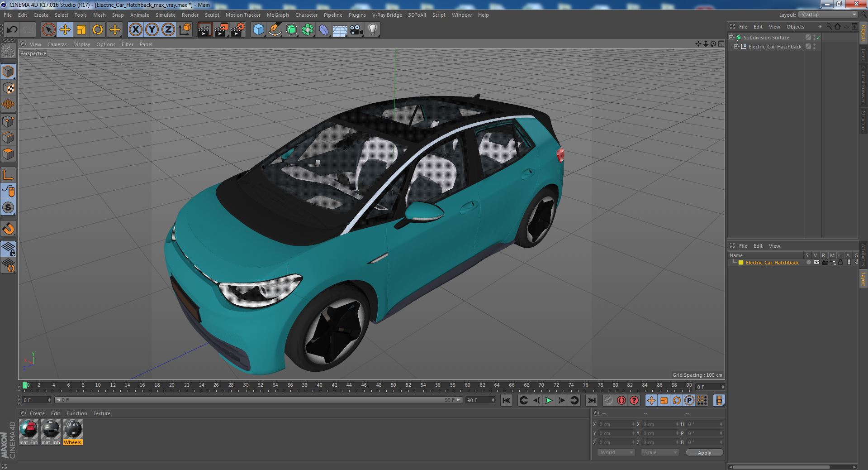The image size is (868, 470).
Task: Open the World coordinate dropdown
Action: pos(616,452)
